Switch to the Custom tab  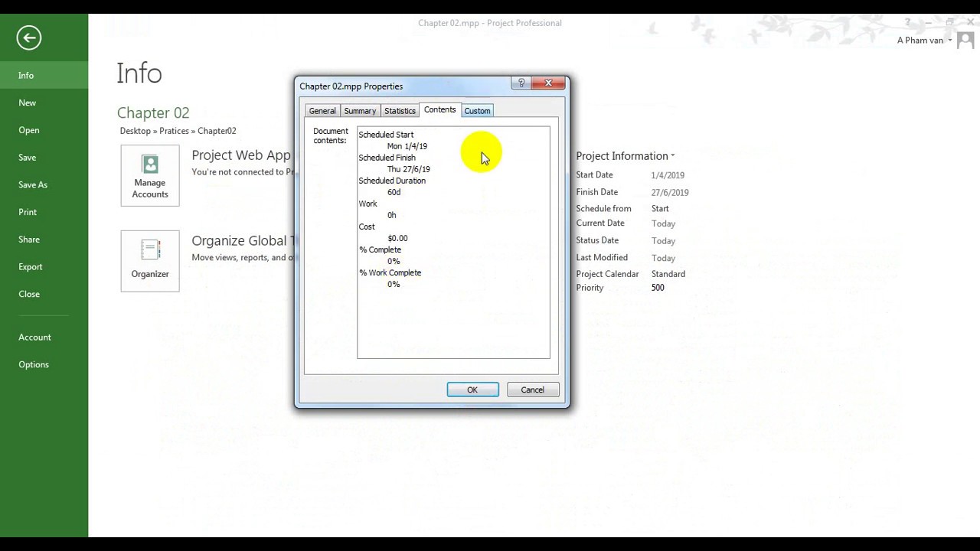(477, 111)
